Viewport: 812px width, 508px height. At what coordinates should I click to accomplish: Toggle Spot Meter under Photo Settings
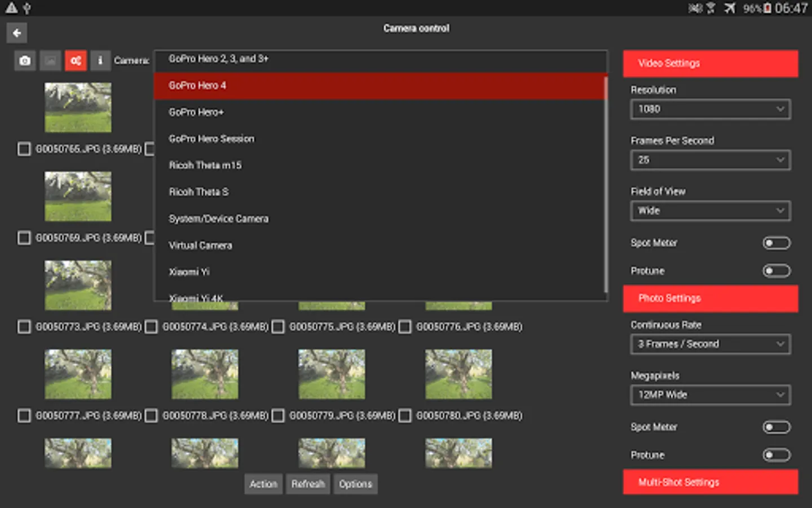tap(776, 427)
